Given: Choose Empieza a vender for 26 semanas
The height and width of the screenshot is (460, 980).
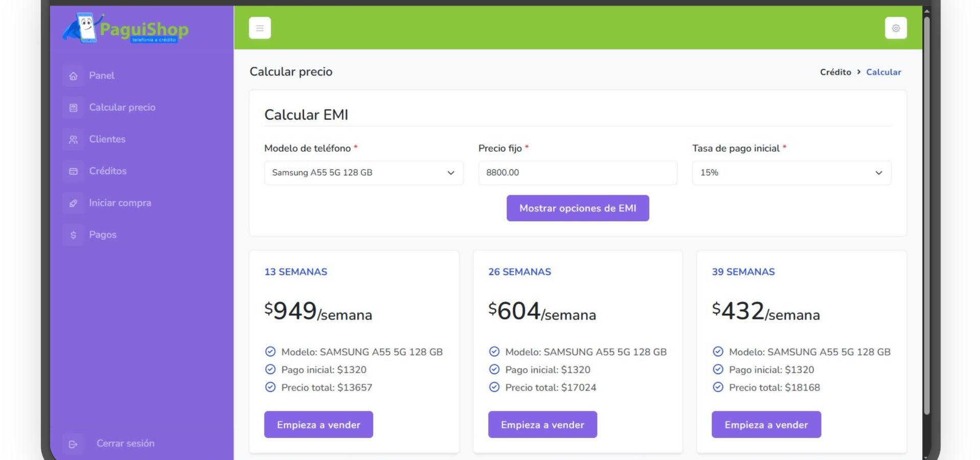Looking at the screenshot, I should tap(542, 425).
